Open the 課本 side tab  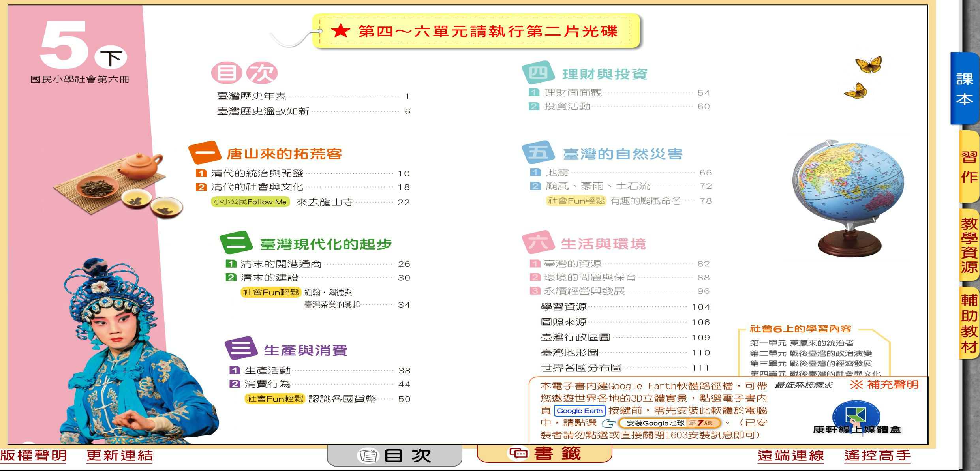965,89
